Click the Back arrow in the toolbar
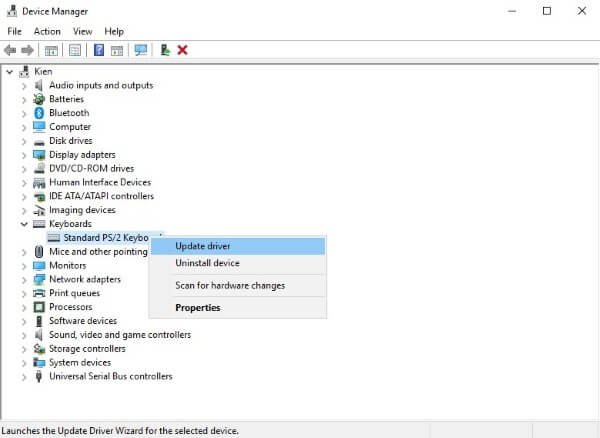 click(12, 50)
